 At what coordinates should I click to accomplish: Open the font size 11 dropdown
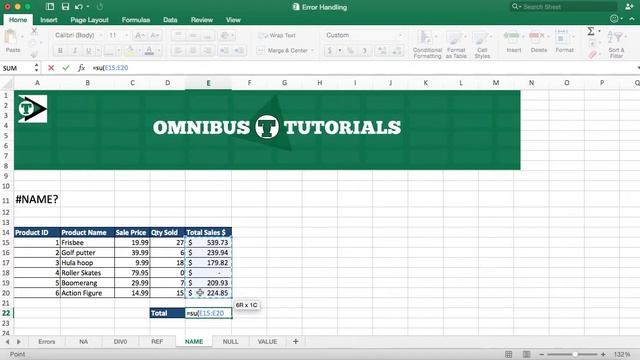click(126, 36)
